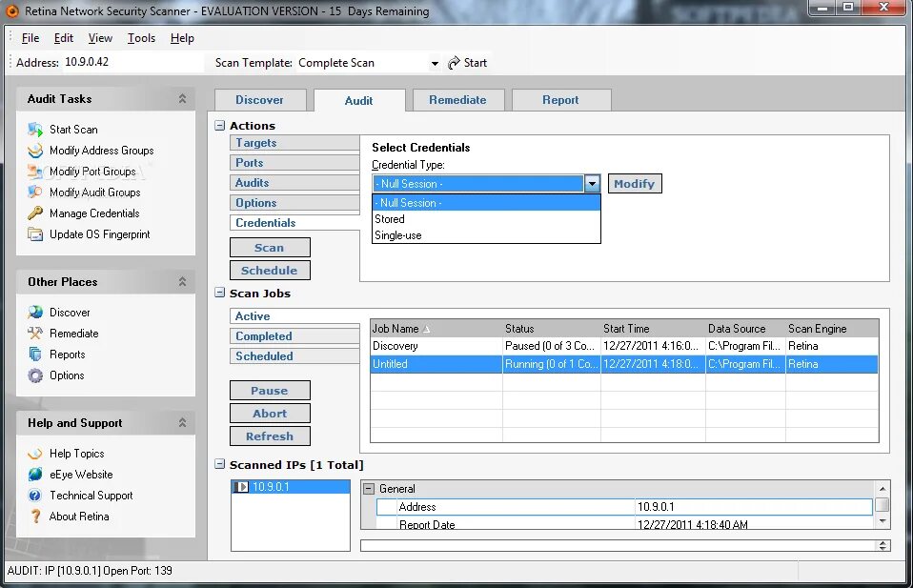Screen dimensions: 913x588
Task: Click the Credential Type dropdown arrow
Action: click(x=592, y=184)
